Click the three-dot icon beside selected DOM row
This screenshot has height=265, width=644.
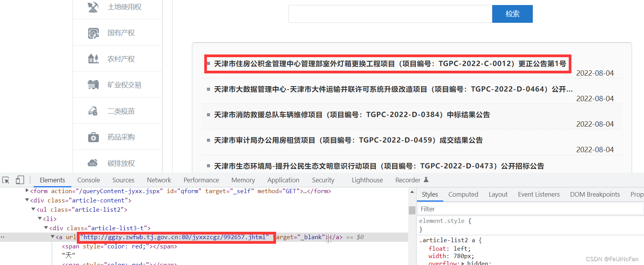[x=3, y=237]
